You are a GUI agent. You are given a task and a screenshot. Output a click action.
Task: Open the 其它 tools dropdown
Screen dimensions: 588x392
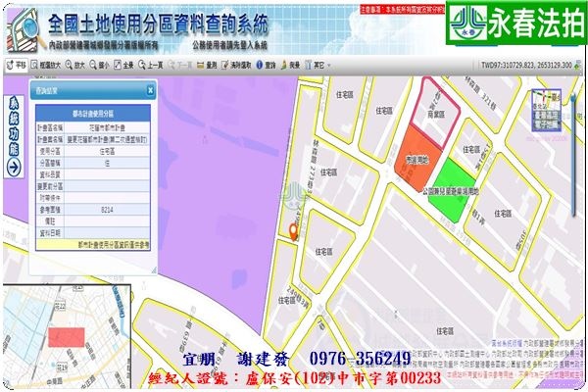(318, 66)
